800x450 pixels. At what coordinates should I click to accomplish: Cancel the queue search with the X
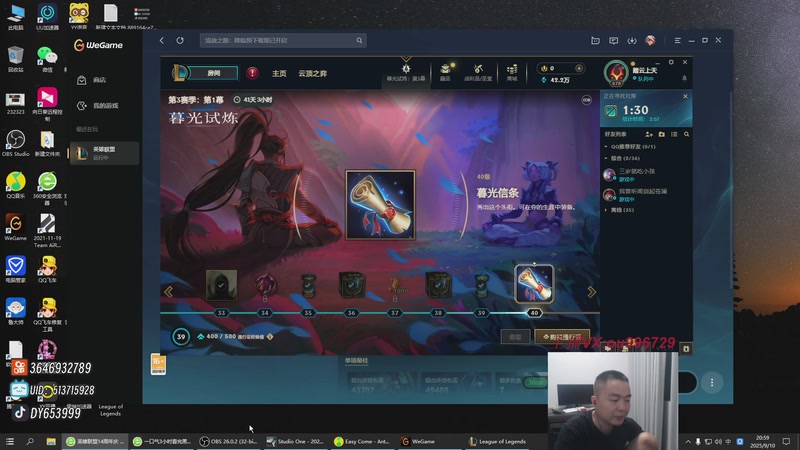685,96
